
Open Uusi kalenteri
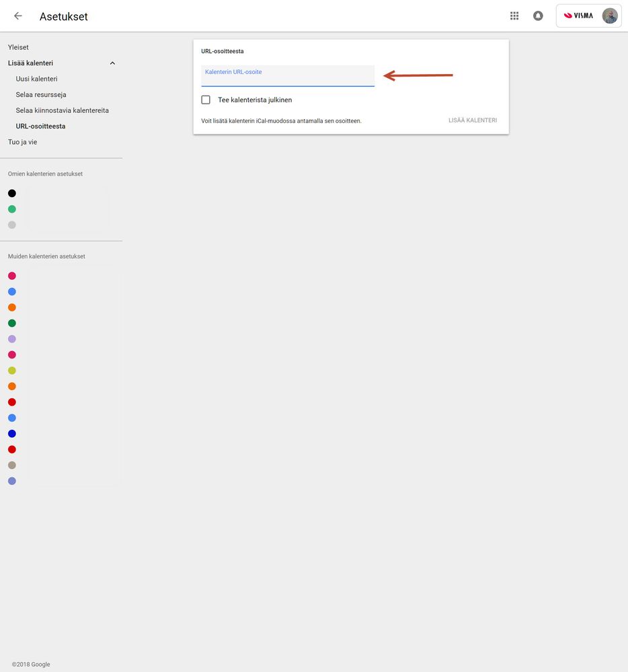(x=36, y=79)
